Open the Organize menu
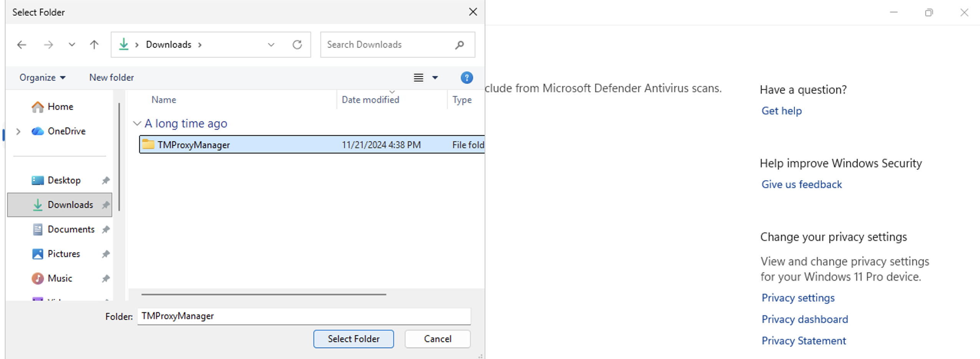 click(x=42, y=78)
